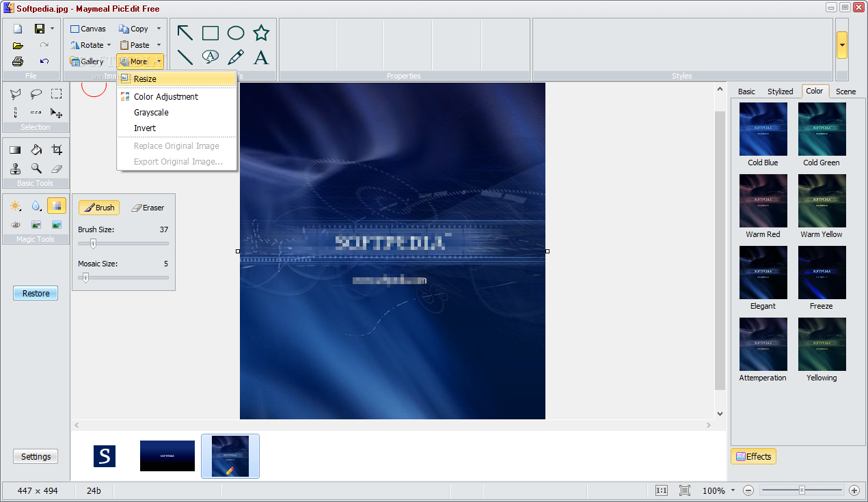Select the Star shape tool
Screen dimensions: 868x502
pyautogui.click(x=261, y=33)
